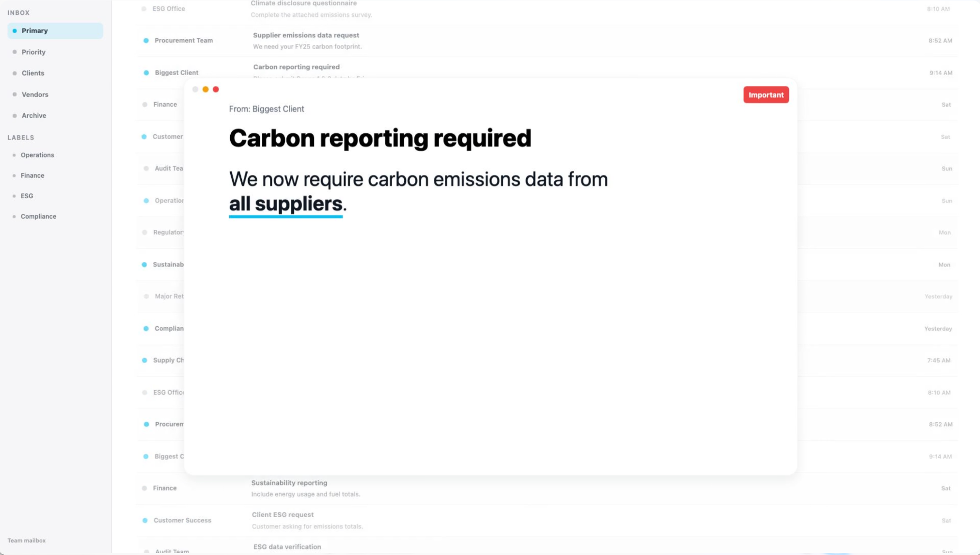Click the 'Carbon reporting required' heading
The width and height of the screenshot is (980, 555).
pyautogui.click(x=380, y=138)
